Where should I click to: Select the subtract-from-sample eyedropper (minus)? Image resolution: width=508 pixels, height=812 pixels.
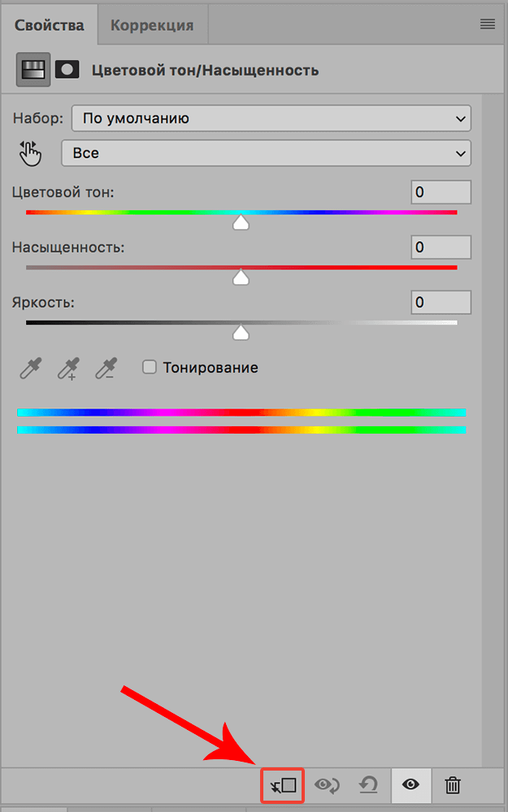click(x=106, y=368)
